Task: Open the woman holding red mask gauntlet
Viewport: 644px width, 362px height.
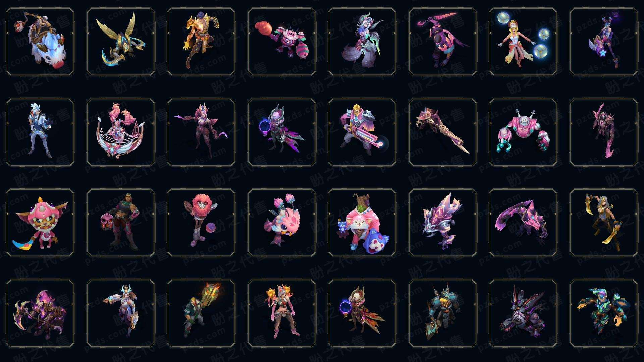Action: tap(121, 223)
